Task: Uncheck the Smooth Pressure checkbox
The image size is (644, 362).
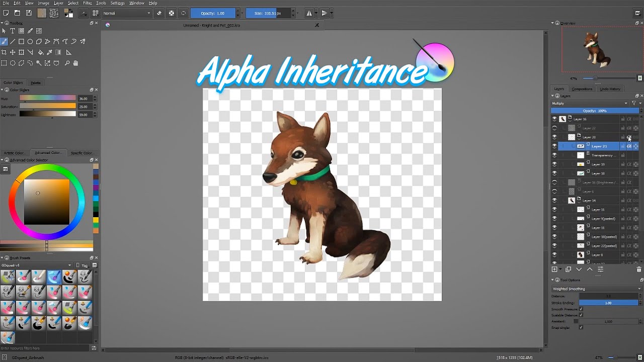Action: click(581, 309)
